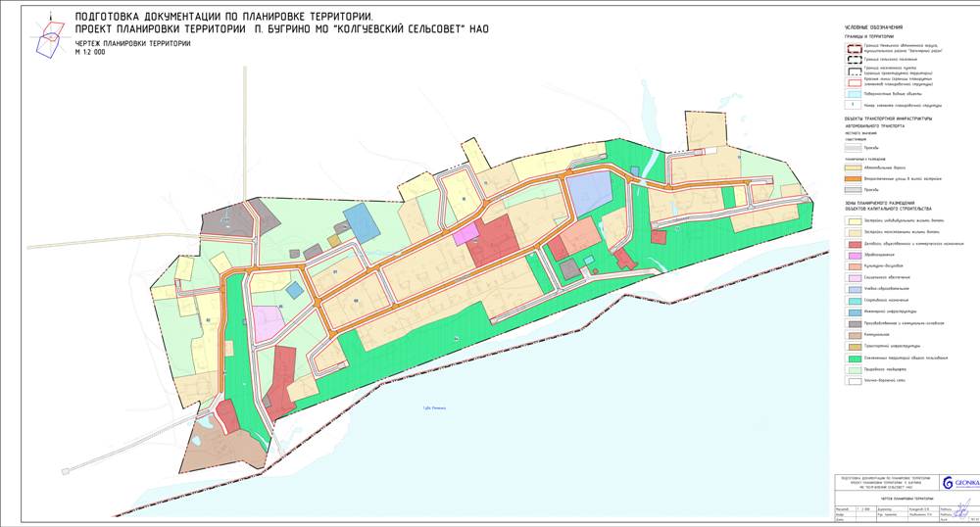Click the blue bay label text on the water

tap(435, 408)
